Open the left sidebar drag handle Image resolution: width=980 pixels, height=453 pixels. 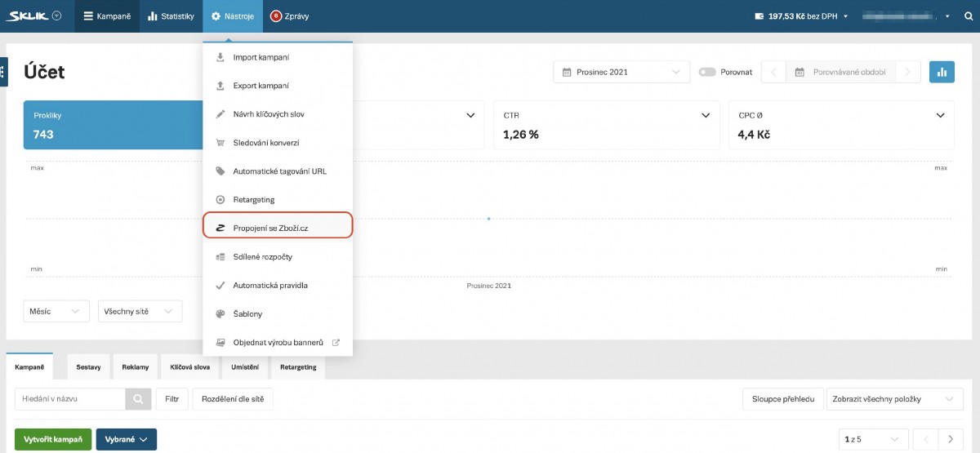pos(3,73)
